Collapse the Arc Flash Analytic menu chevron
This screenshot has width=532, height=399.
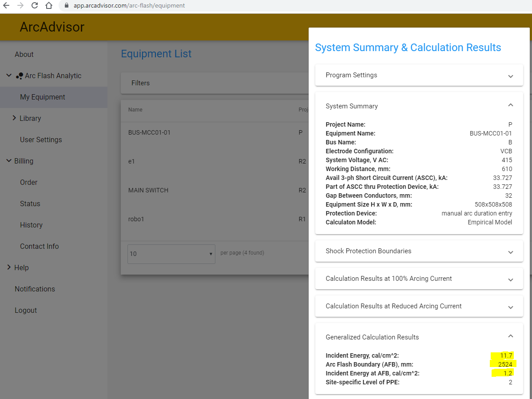(x=9, y=76)
